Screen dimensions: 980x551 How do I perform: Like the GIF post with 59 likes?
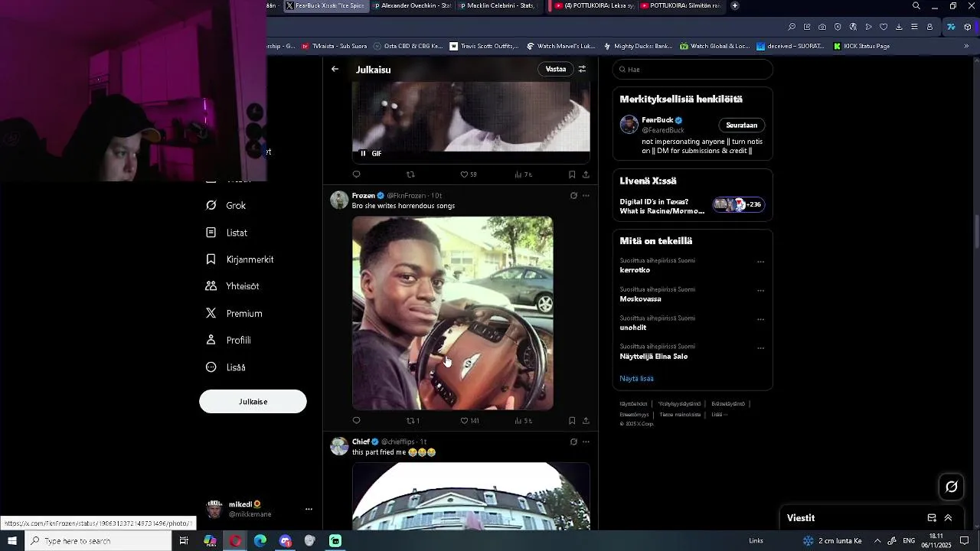pos(468,174)
